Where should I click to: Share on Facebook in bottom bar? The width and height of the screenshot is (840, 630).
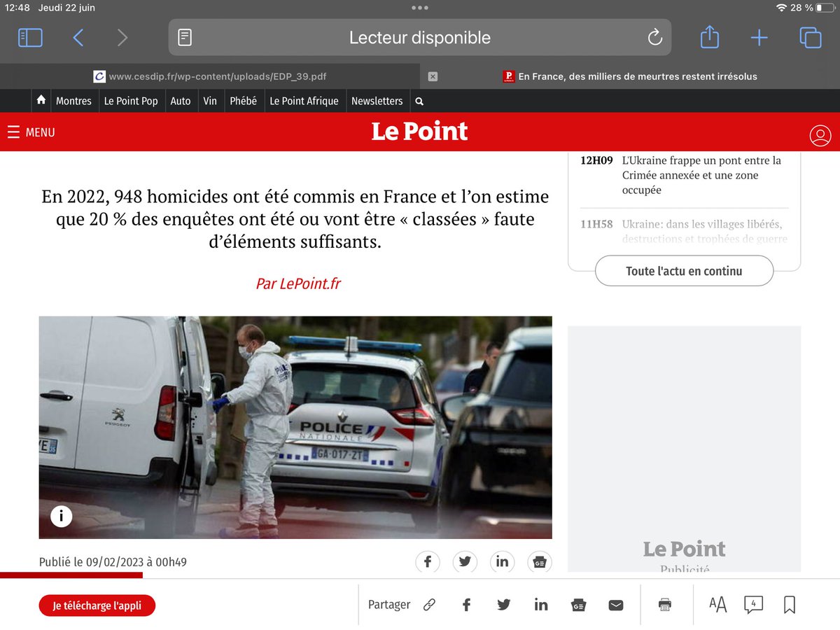tap(467, 605)
